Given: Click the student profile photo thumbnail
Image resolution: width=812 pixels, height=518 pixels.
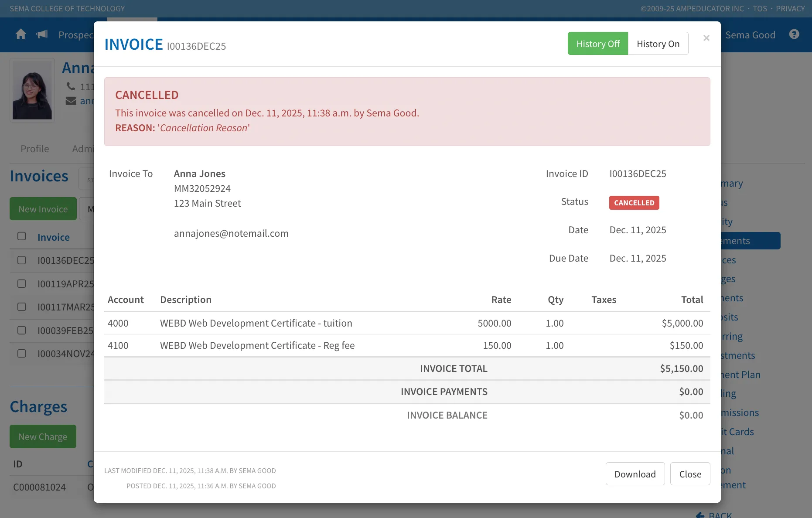Looking at the screenshot, I should click(32, 90).
